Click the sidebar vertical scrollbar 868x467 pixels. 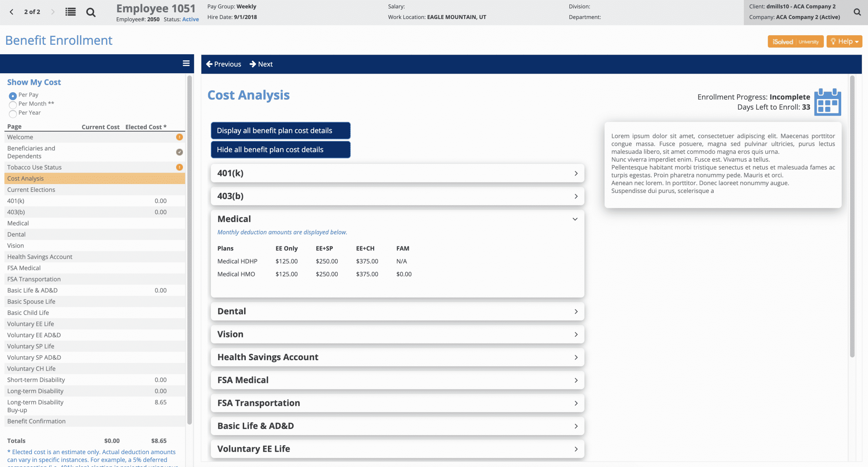click(x=190, y=250)
